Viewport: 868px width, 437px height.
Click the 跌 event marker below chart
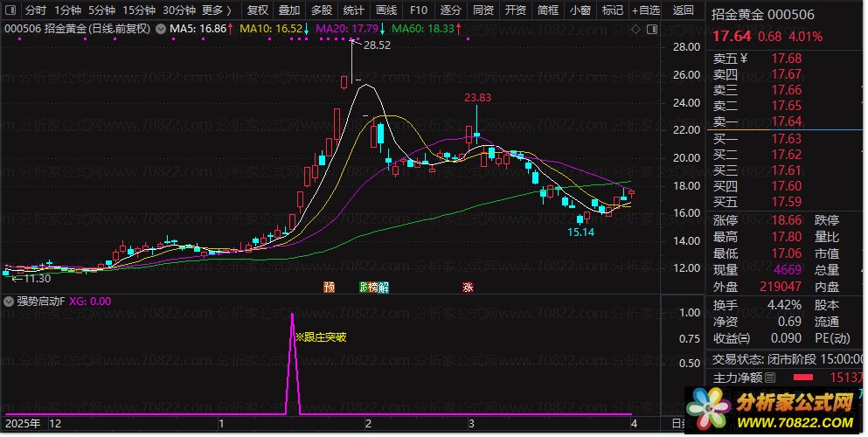coord(364,287)
